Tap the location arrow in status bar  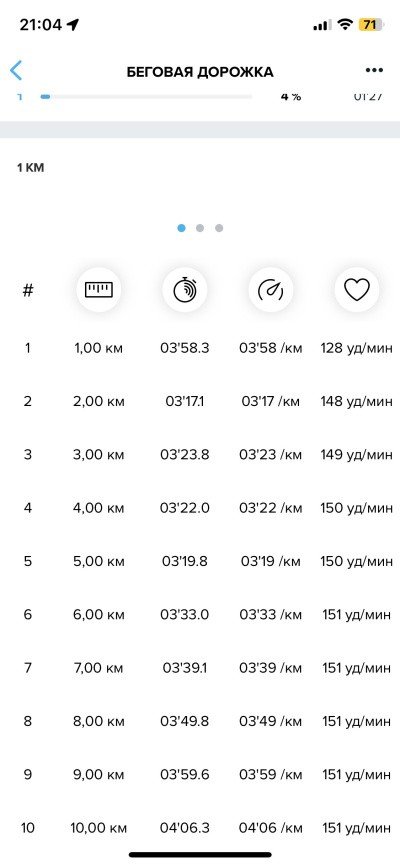(73, 25)
